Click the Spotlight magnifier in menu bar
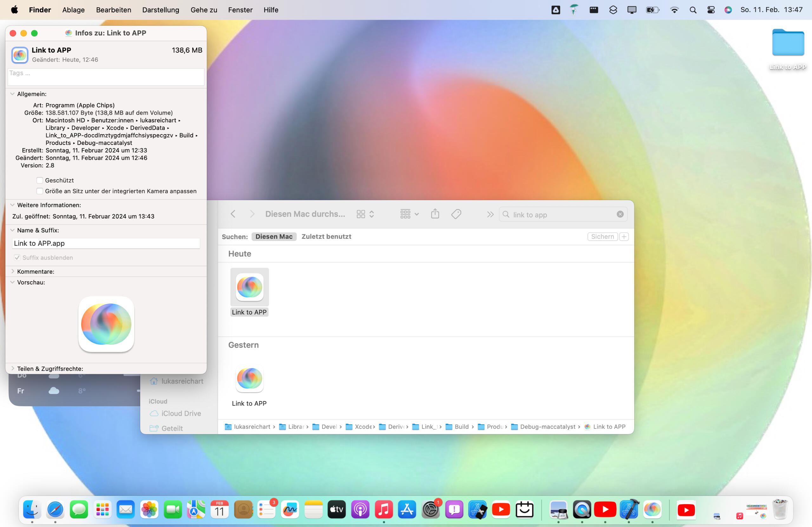Screen dimensions: 812x527 click(x=693, y=10)
